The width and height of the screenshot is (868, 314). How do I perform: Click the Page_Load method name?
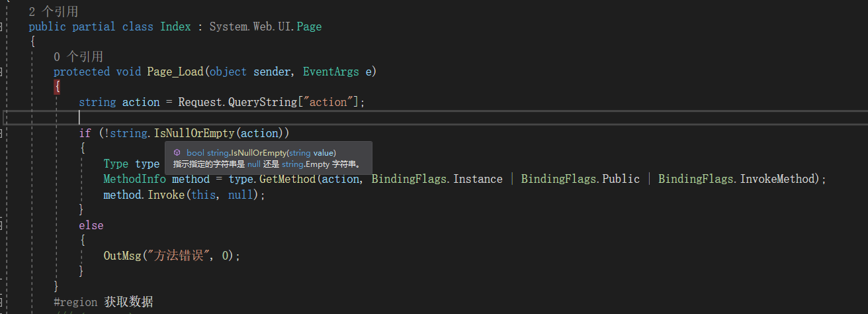point(175,72)
